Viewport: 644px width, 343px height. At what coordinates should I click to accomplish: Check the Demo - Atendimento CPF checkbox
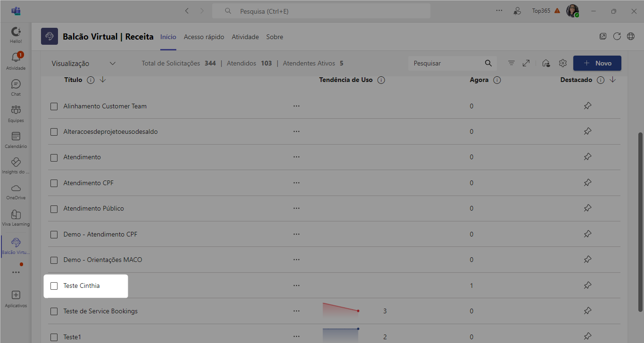click(x=54, y=235)
